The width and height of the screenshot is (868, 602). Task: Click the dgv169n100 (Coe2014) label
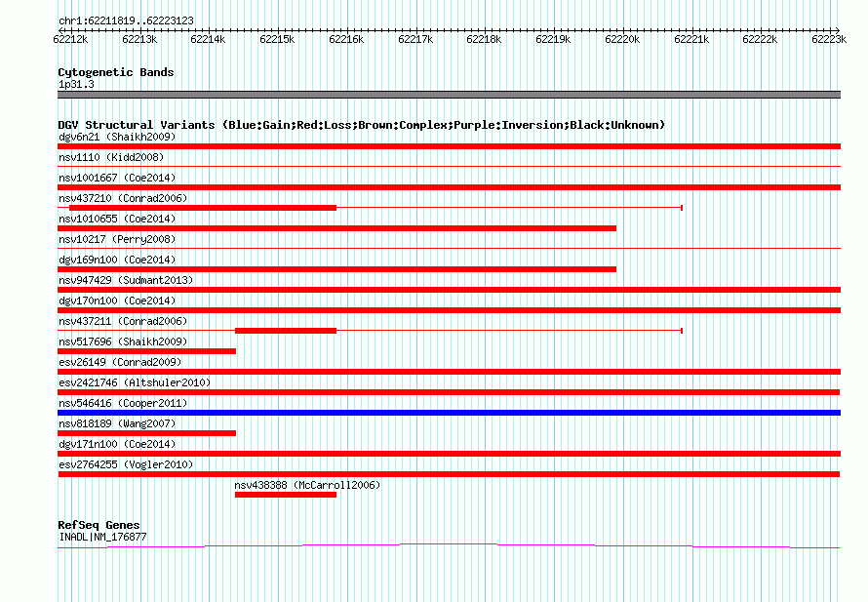click(117, 260)
